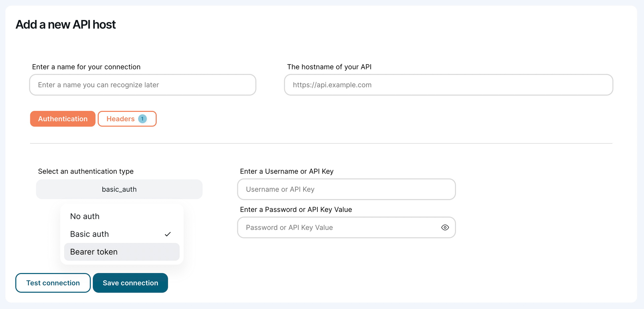This screenshot has width=644, height=309.
Task: Click the connection name field
Action: point(142,85)
